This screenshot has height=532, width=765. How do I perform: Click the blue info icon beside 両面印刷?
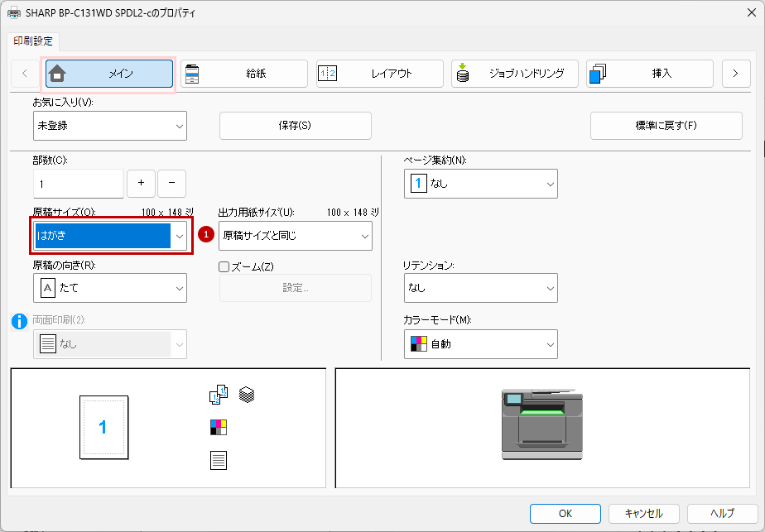20,322
